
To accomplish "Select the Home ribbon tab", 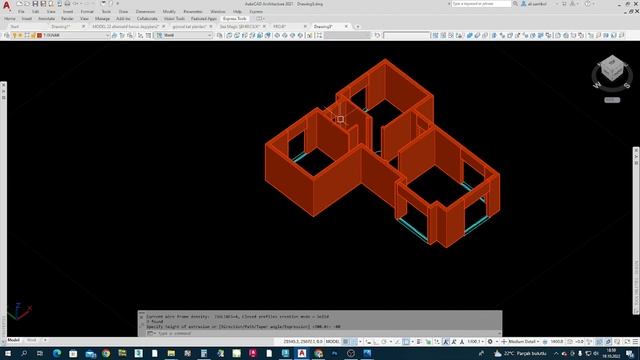I will (x=9, y=19).
